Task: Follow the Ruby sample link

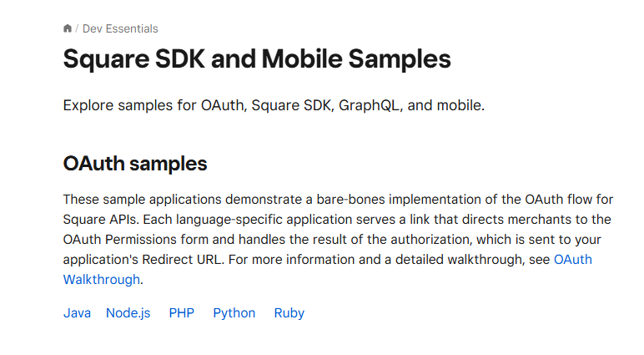Action: click(289, 313)
